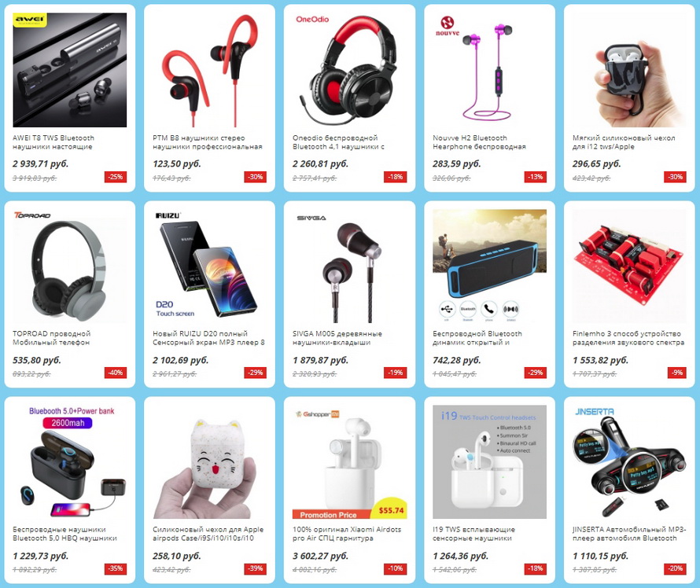Click the Finlemho red crossover board image
Viewport: 700px width, 588px height.
(x=629, y=266)
